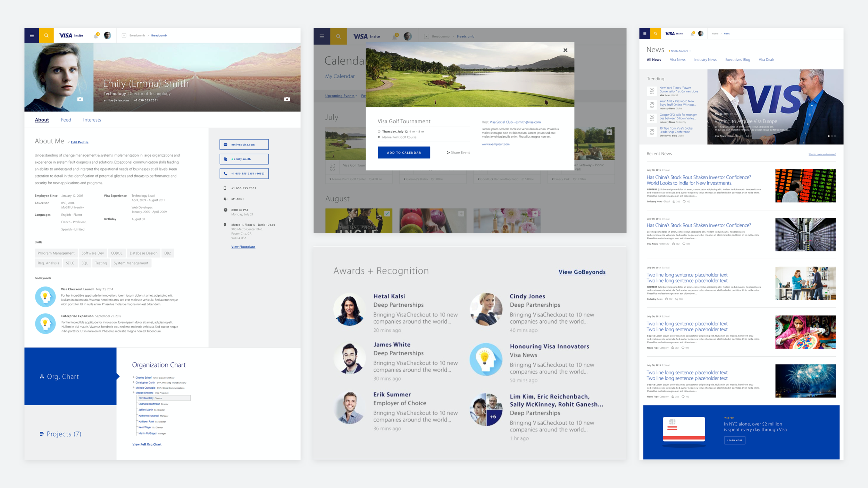Click Erik Summer's avatar in Awards
This screenshot has width=868, height=488.
point(349,408)
